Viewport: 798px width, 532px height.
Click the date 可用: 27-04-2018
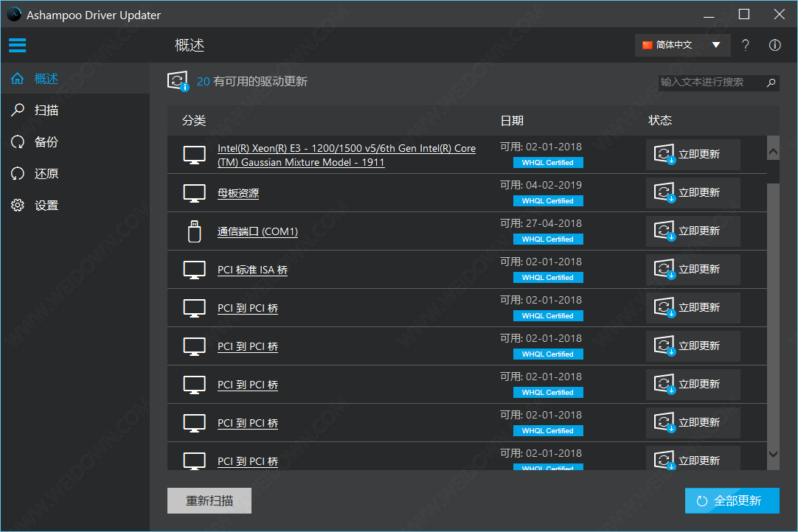541,223
